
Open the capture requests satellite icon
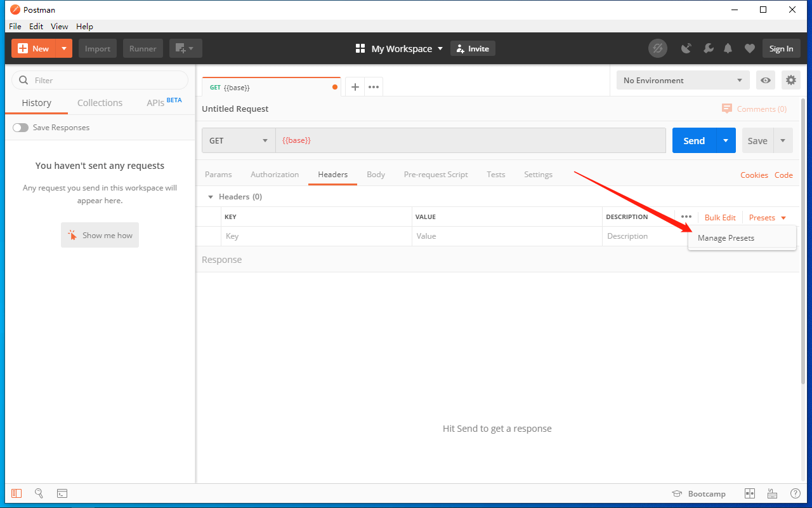click(x=686, y=48)
